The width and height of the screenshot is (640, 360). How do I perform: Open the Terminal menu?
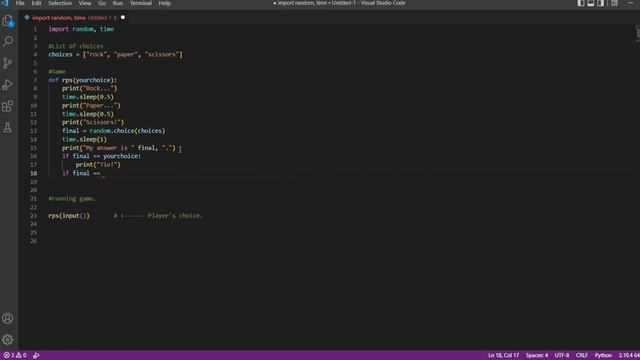pyautogui.click(x=141, y=3)
